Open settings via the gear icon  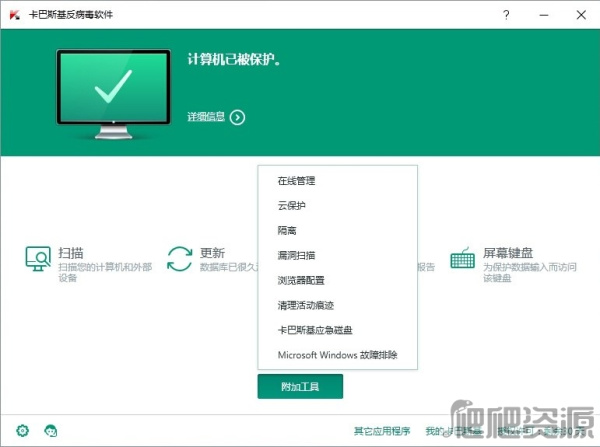click(x=23, y=431)
